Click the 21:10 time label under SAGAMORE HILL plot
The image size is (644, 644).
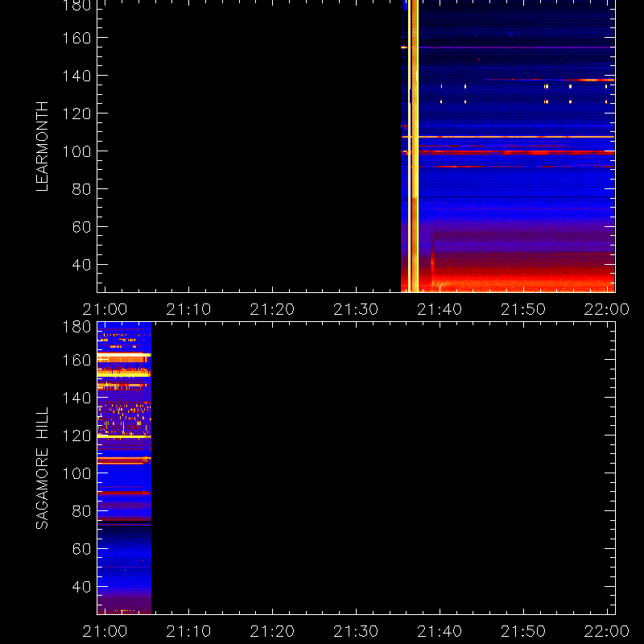(x=188, y=631)
